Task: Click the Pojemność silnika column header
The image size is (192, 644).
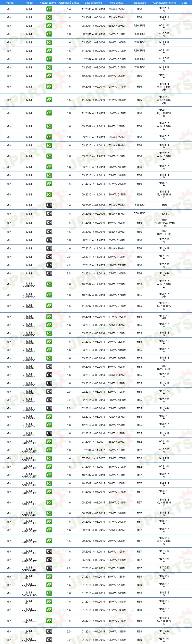Action: point(69,3)
